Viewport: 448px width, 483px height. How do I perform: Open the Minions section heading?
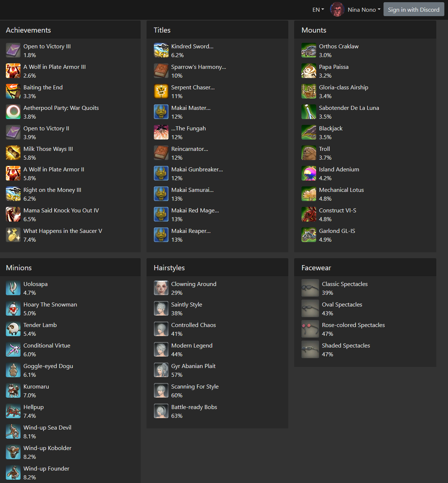(x=19, y=268)
